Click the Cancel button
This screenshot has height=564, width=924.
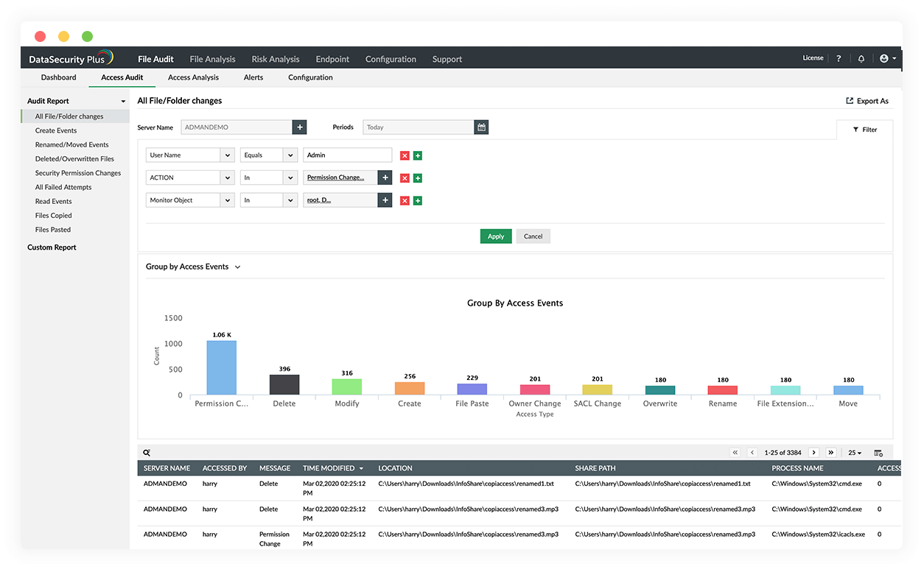click(x=533, y=236)
